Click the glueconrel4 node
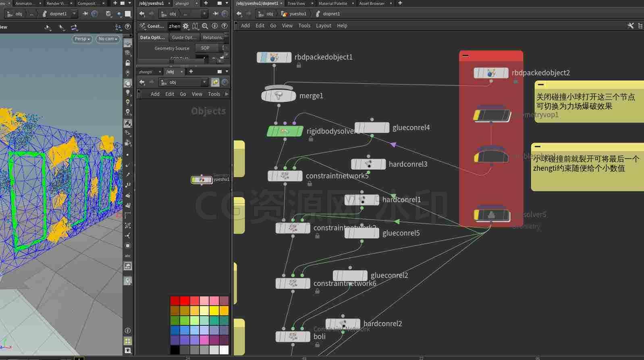This screenshot has height=360, width=644. coord(372,128)
